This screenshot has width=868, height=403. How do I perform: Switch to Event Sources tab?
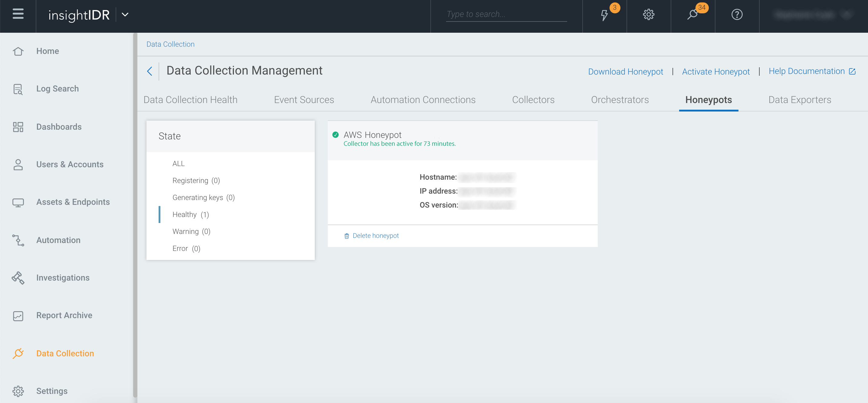(x=304, y=100)
